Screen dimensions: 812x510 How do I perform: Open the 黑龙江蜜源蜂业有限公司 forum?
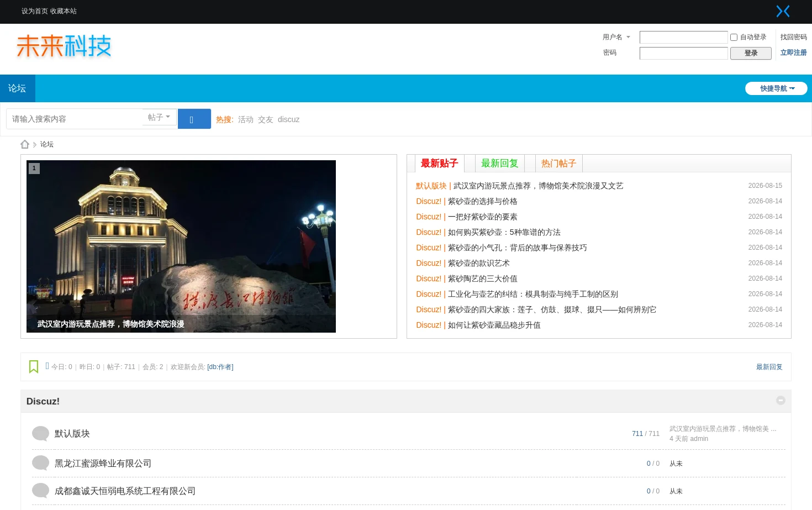(103, 464)
